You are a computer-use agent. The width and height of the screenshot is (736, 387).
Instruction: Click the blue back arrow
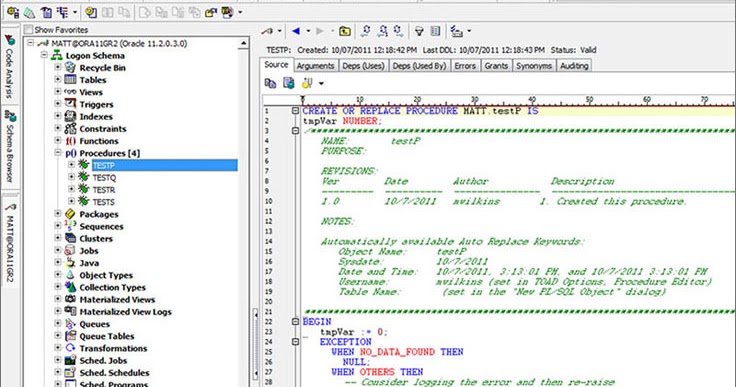click(296, 31)
